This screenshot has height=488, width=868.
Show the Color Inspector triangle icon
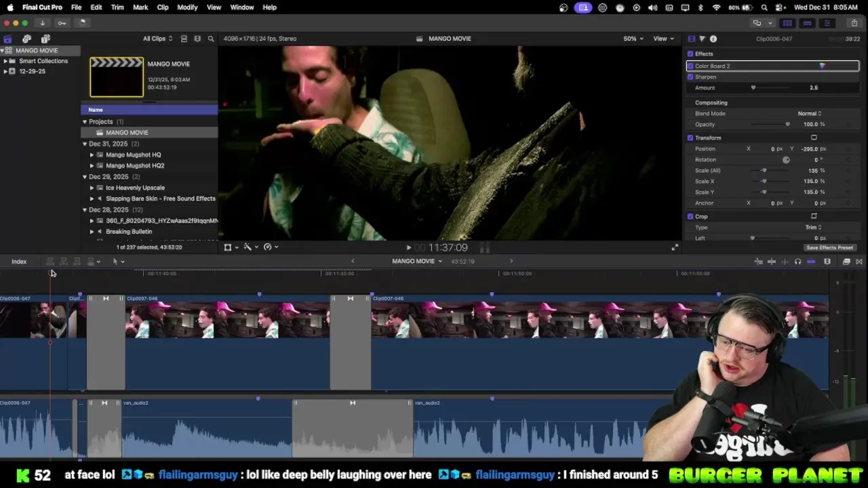click(x=702, y=39)
